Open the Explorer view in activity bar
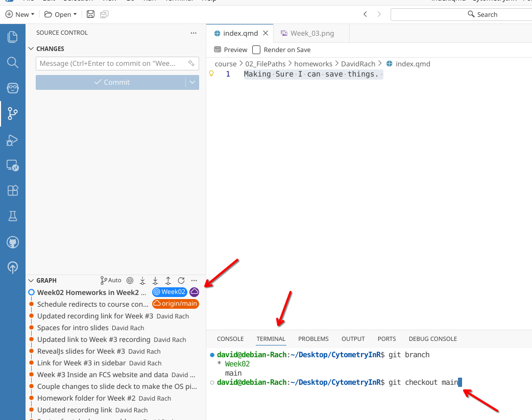Screen dimensions: 532x420 pyautogui.click(x=13, y=37)
